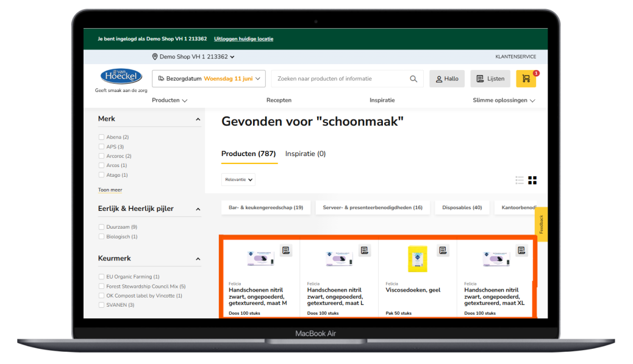Screen dimensions: 633x364
Task: Open the shopping cart icon
Action: click(526, 79)
